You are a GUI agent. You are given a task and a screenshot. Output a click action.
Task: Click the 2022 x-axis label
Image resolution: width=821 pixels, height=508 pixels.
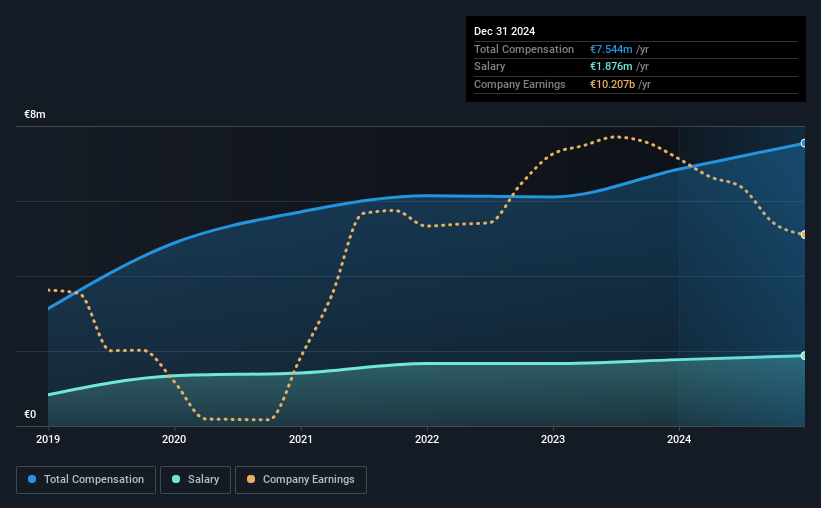pos(427,439)
